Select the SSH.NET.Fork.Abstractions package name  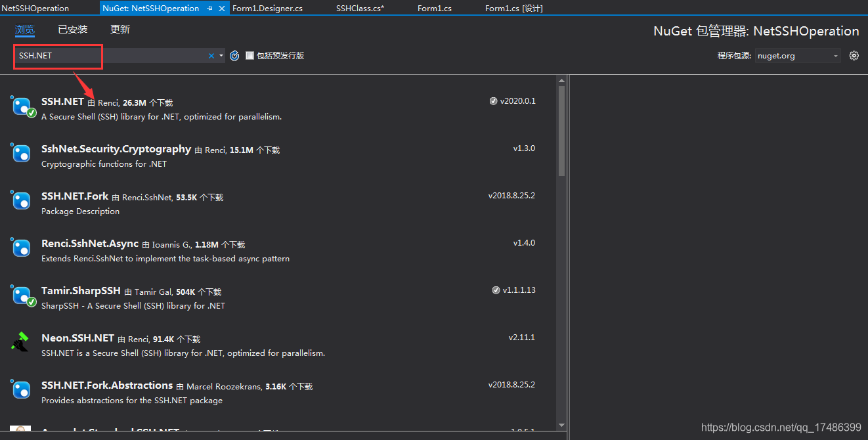click(107, 385)
